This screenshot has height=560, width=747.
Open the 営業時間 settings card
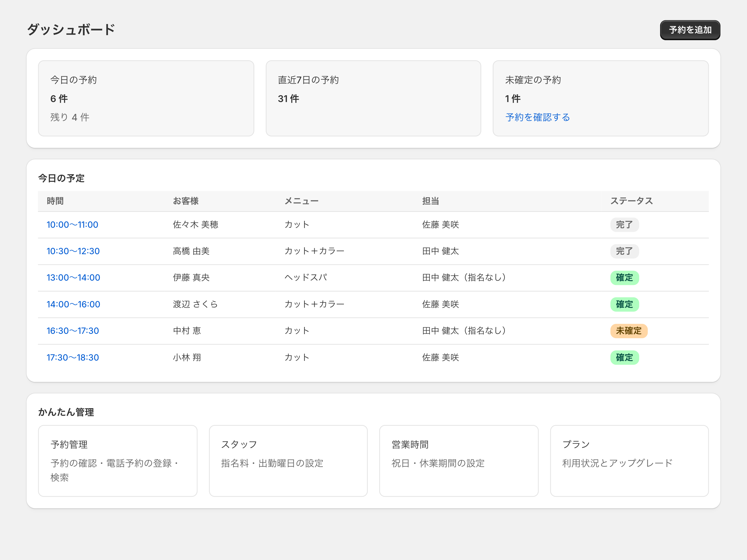point(458,461)
